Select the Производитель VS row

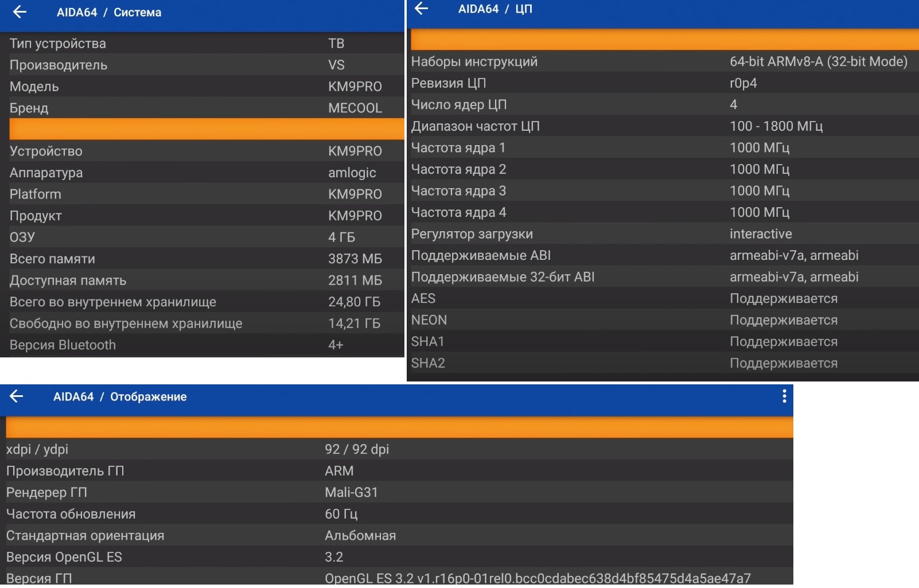pyautogui.click(x=202, y=65)
